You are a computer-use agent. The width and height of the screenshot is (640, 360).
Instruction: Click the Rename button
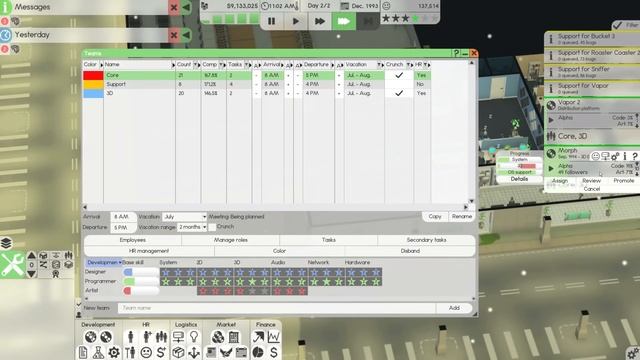462,216
